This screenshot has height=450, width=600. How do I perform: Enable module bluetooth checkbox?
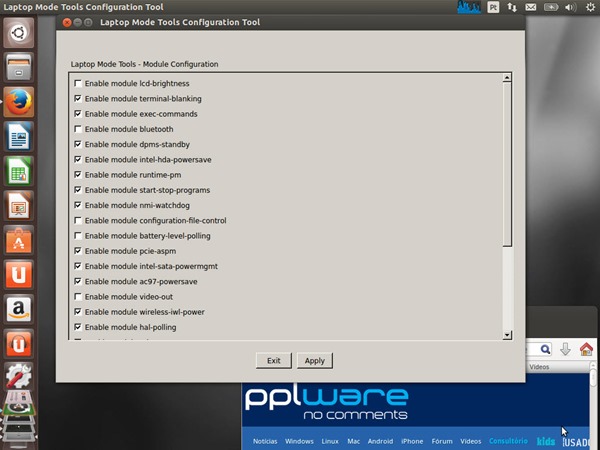pos(78,129)
